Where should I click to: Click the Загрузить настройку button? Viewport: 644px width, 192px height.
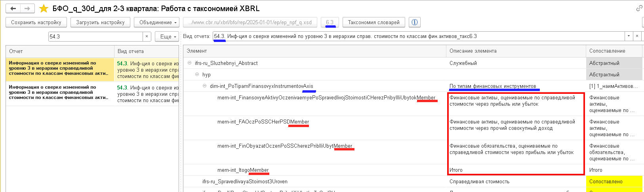pos(100,23)
